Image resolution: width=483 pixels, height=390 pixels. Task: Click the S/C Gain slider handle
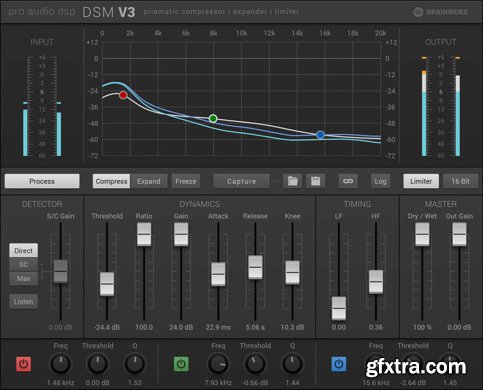pos(61,271)
